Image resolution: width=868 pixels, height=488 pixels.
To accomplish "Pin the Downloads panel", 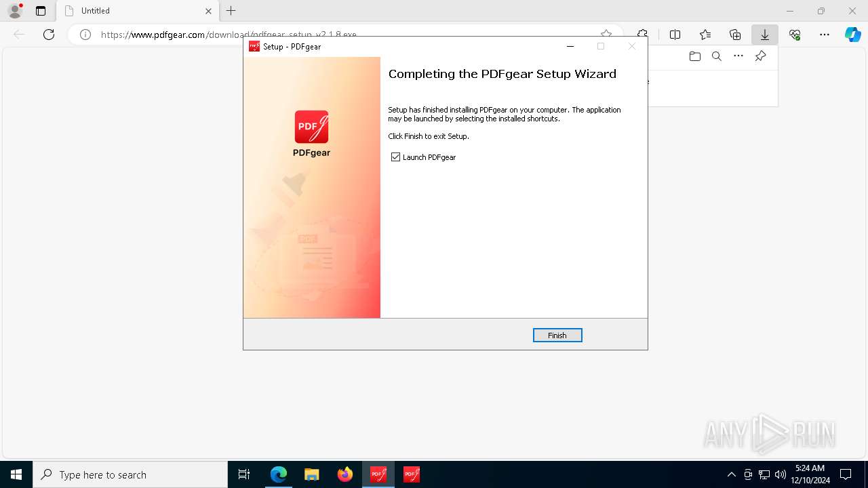I will pyautogui.click(x=760, y=56).
